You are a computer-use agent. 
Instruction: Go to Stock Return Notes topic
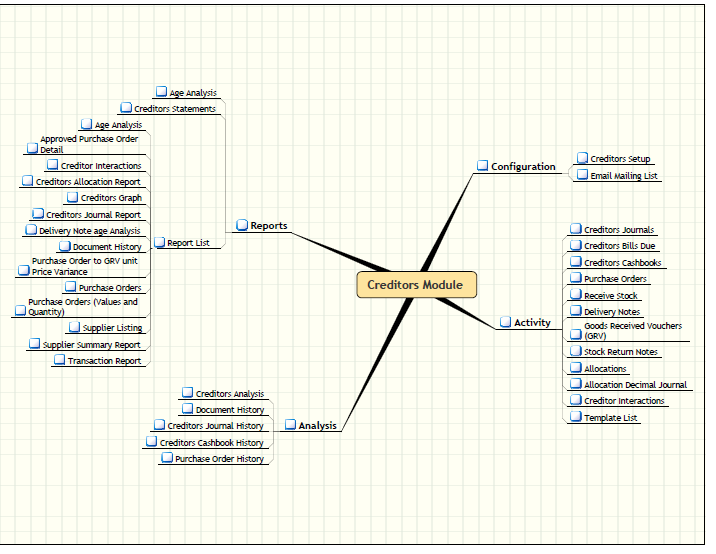coord(621,352)
